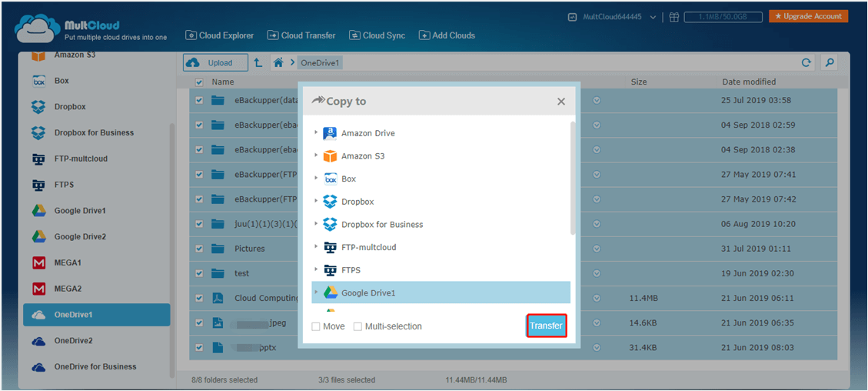Enable the Move checkbox
This screenshot has width=868, height=391.
[315, 327]
